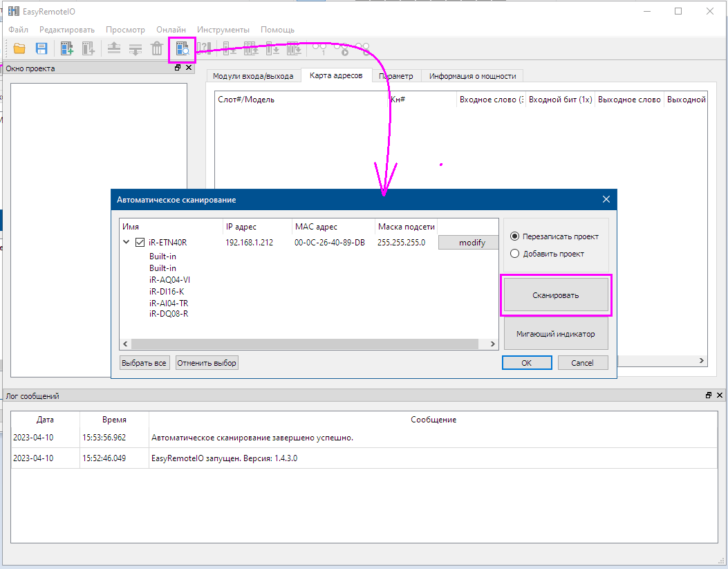Open the Файл menu

coord(18,30)
